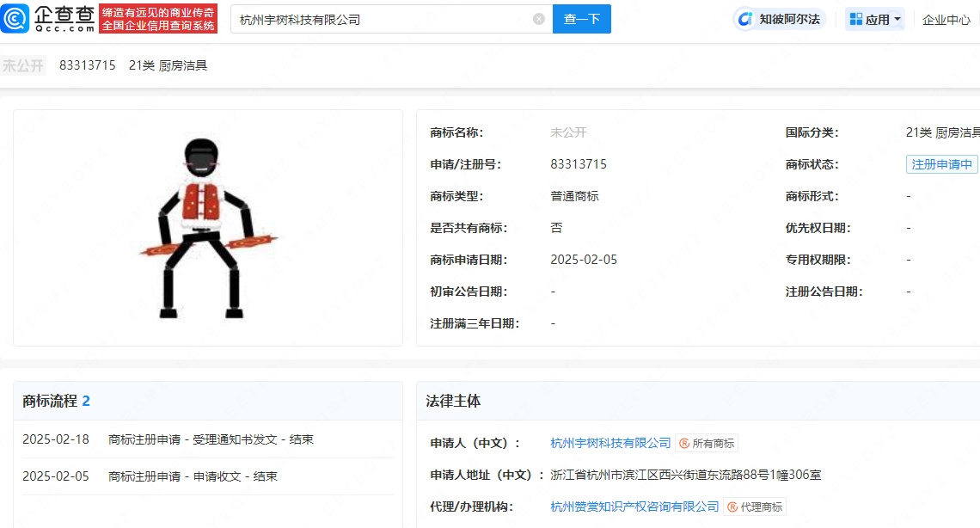Click the 法律主体 section heading
Screen dimensions: 980x528
pos(453,401)
